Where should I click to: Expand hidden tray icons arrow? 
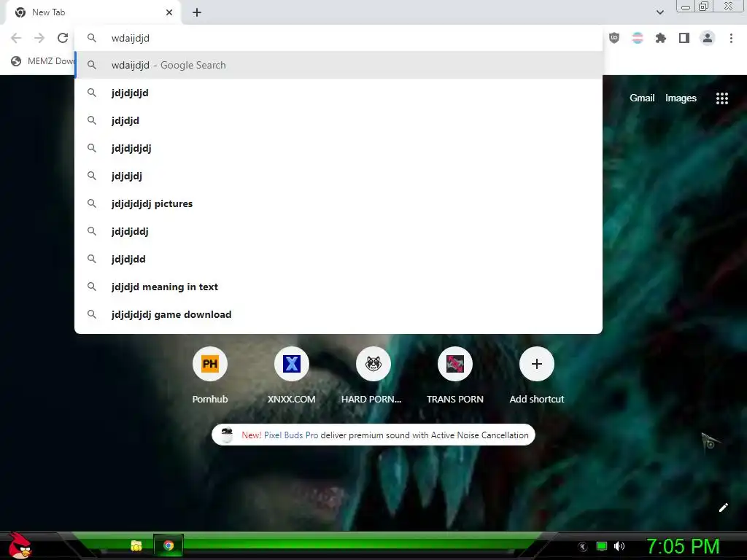click(583, 546)
